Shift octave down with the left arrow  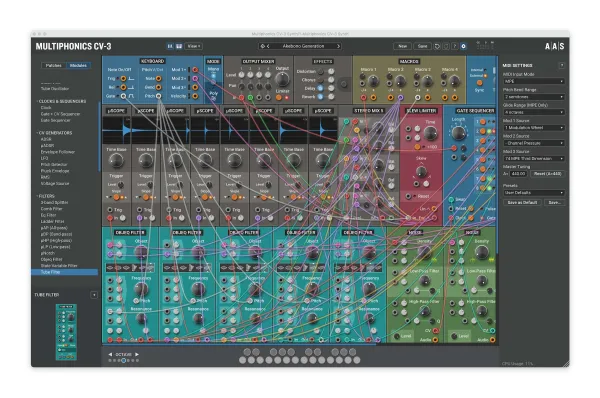[x=110, y=354]
